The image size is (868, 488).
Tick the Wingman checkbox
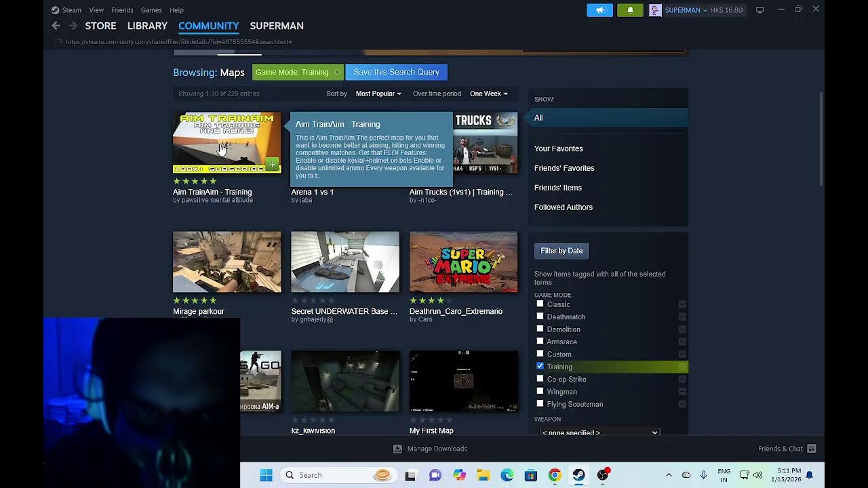coord(540,391)
